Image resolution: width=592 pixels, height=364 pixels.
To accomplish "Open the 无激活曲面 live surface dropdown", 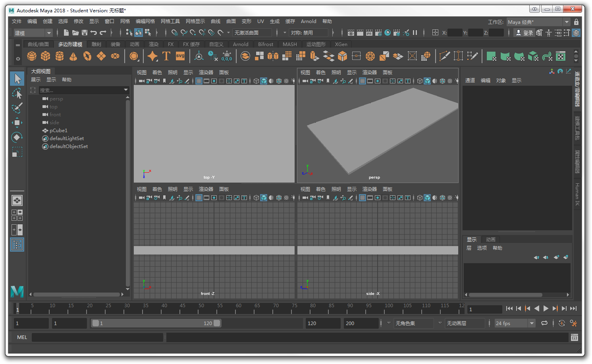I will click(x=253, y=33).
